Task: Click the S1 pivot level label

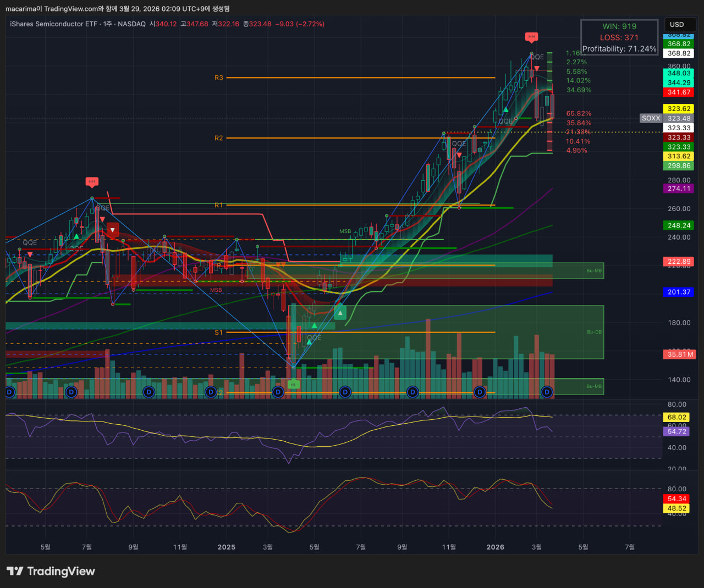Action: point(219,332)
